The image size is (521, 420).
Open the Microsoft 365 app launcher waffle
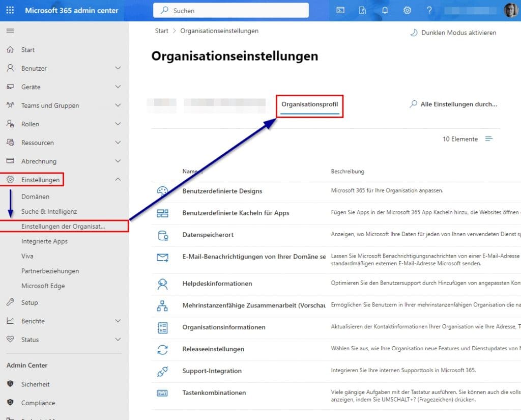[10, 10]
